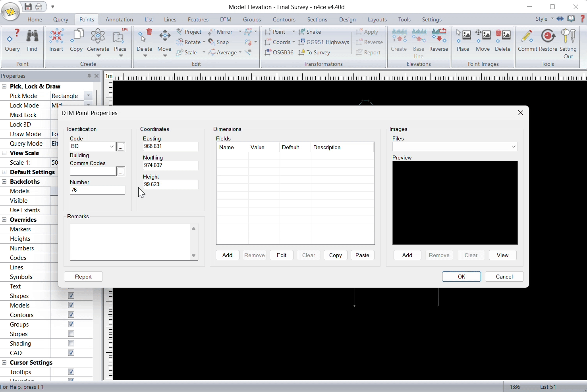Viewport: 587px width, 392px height.
Task: Open the image Files dropdown
Action: [x=514, y=147]
